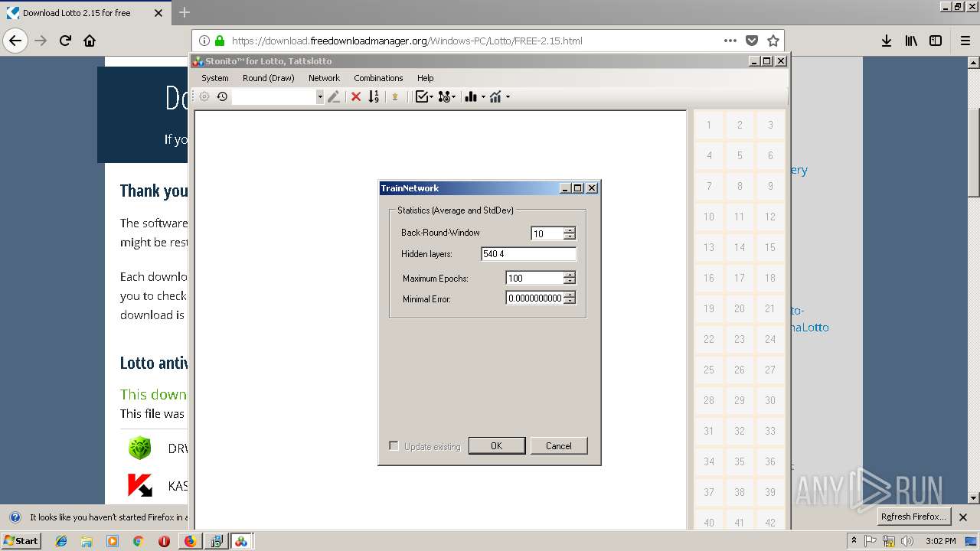
Task: Click the red X delete icon
Action: pyautogui.click(x=356, y=96)
